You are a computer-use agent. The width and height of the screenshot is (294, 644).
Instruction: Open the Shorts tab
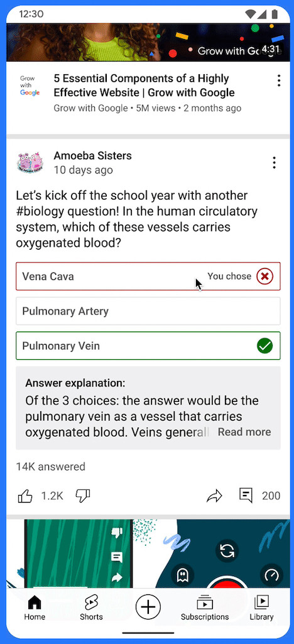coord(91,608)
